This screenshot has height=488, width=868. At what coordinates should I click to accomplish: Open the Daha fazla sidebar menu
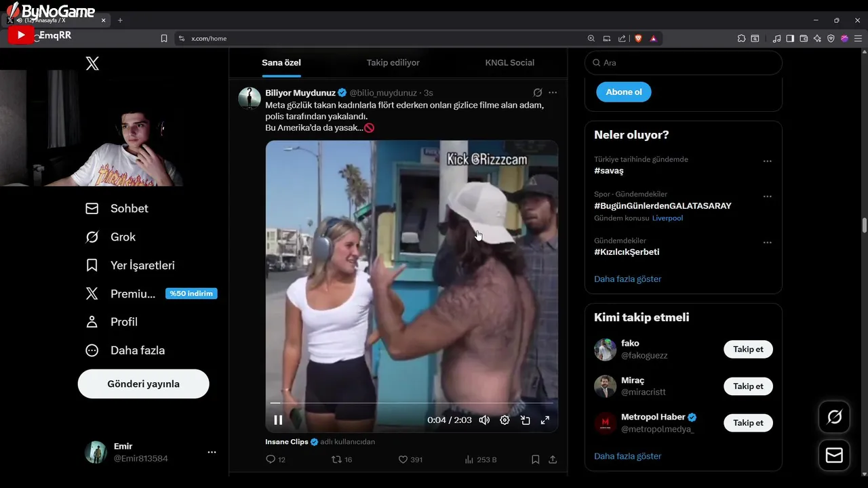(x=125, y=350)
